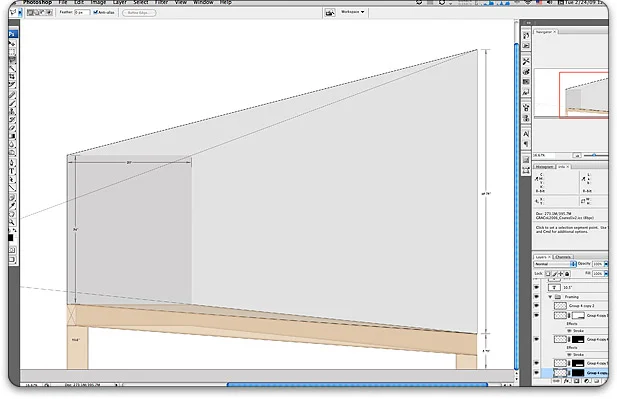
Task: Select the Crop tool
Action: (x=12, y=76)
